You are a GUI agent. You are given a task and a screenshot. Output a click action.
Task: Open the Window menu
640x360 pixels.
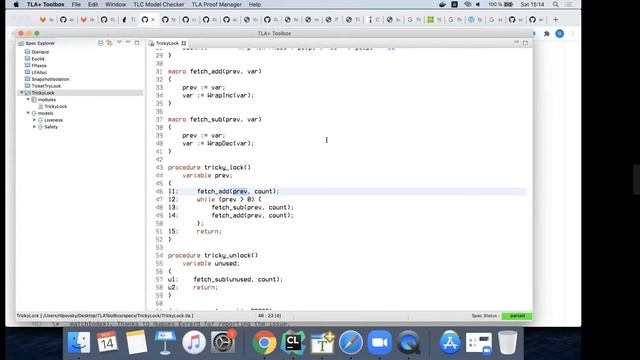click(116, 4)
